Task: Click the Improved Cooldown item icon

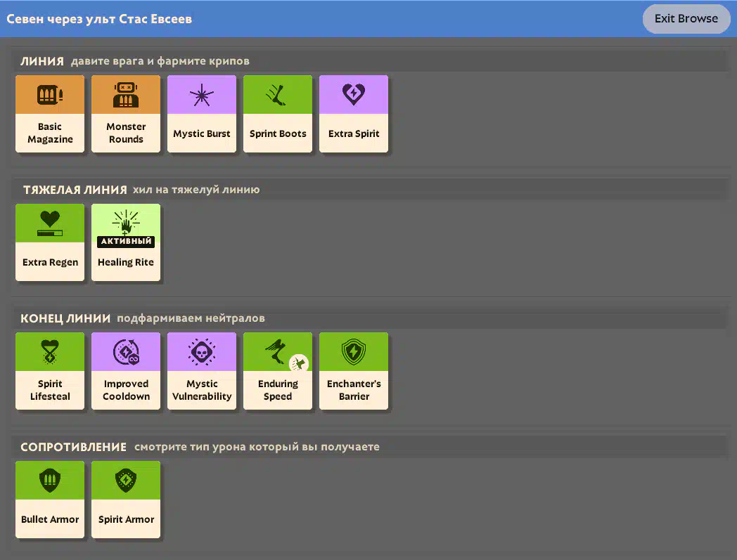Action: click(126, 352)
